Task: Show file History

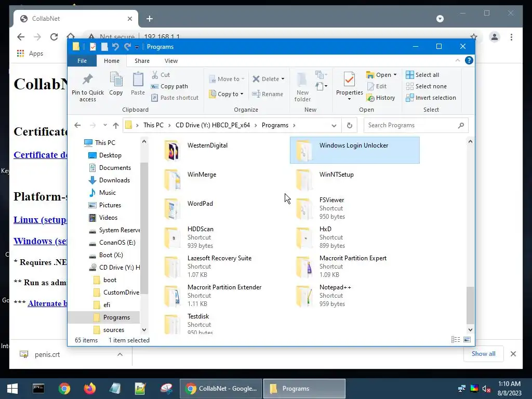Action: [x=381, y=98]
